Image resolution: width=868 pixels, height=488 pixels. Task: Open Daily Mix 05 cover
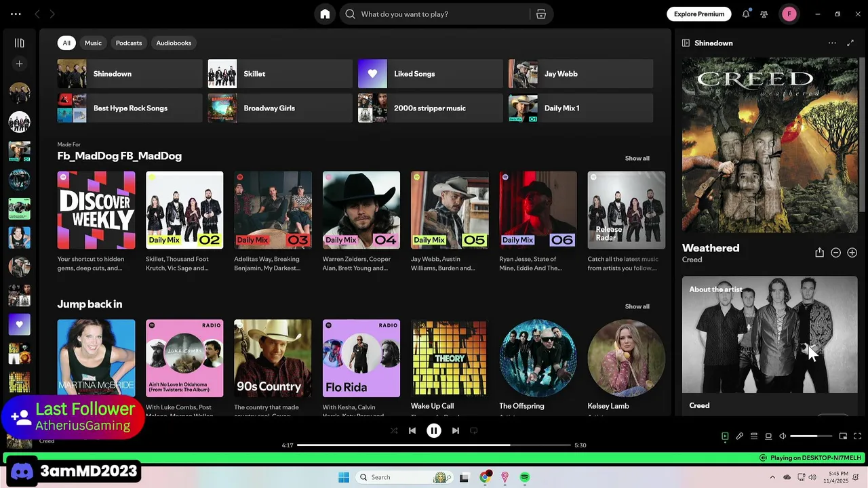pyautogui.click(x=450, y=210)
